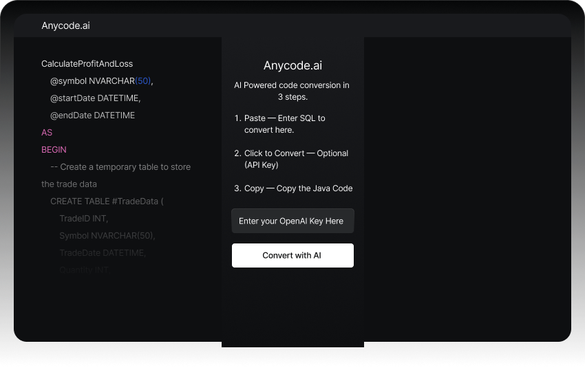Viewport: 585px width, 392px height.
Task: Click the CREATE TABLE #TradeData line
Action: click(x=107, y=201)
